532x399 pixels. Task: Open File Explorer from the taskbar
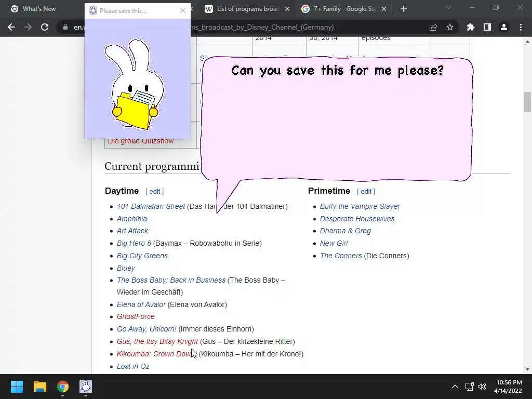[39, 387]
